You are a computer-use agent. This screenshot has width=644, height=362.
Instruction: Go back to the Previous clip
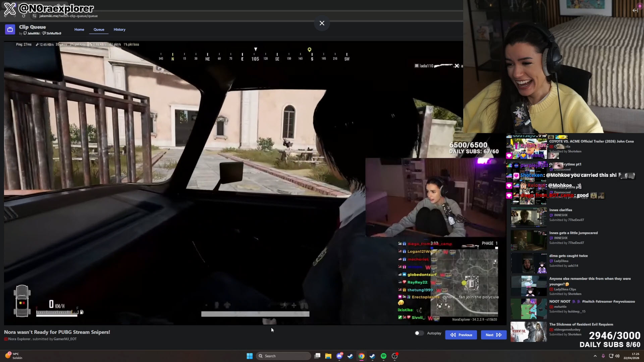click(x=461, y=335)
